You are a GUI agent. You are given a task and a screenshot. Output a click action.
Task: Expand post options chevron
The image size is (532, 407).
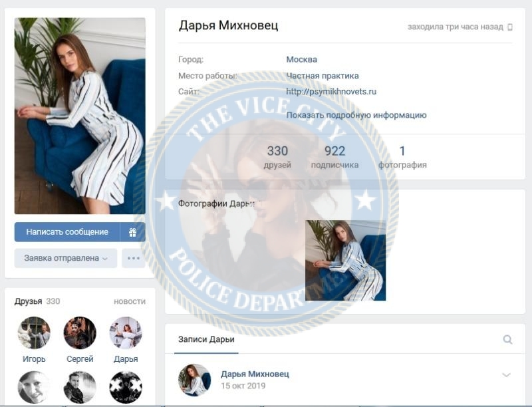[506, 375]
